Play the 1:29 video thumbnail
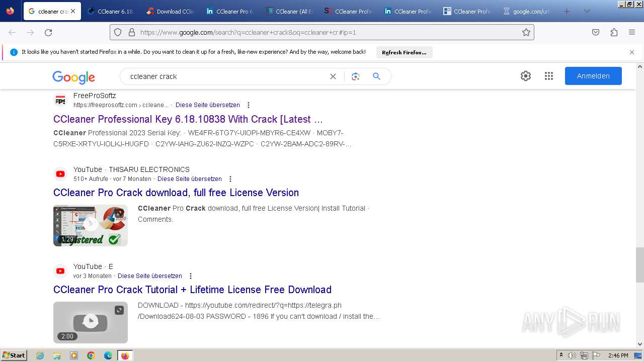Viewport: 644px width, 362px height. [x=91, y=225]
